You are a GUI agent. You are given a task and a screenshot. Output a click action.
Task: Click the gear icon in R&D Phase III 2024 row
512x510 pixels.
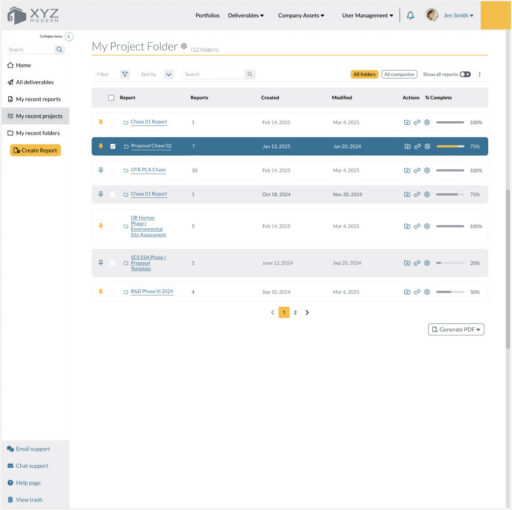tap(427, 292)
